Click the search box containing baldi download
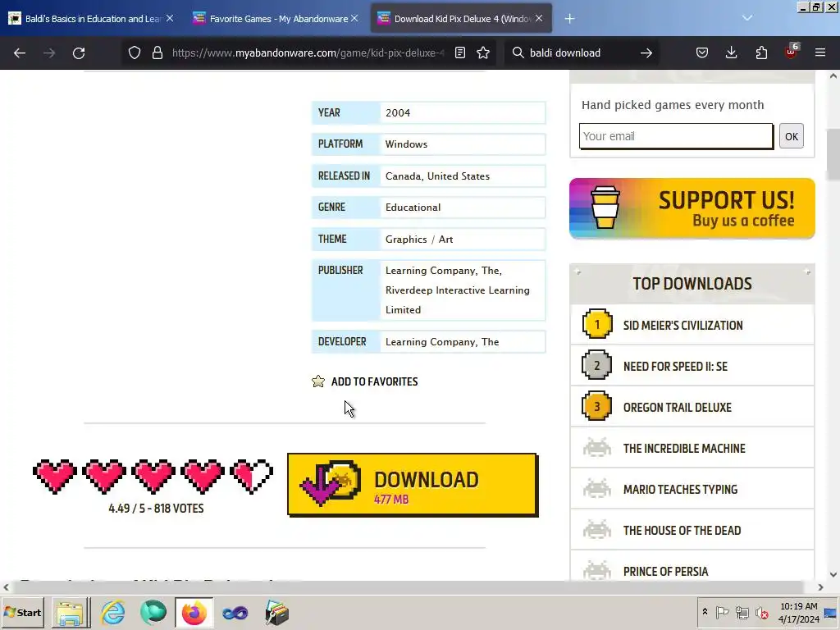The image size is (840, 630). click(x=582, y=52)
